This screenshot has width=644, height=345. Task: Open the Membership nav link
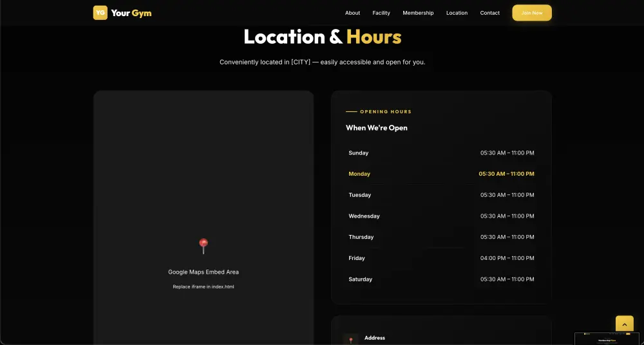pos(418,13)
